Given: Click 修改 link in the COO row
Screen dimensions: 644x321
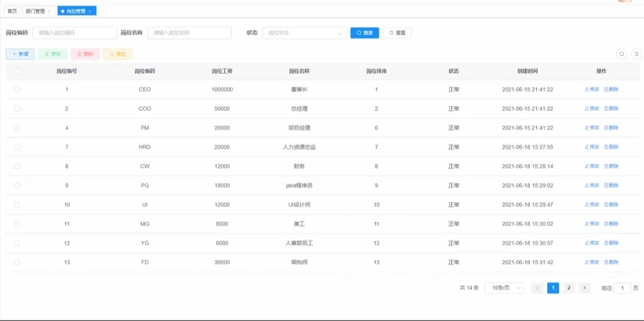Looking at the screenshot, I should (x=592, y=108).
